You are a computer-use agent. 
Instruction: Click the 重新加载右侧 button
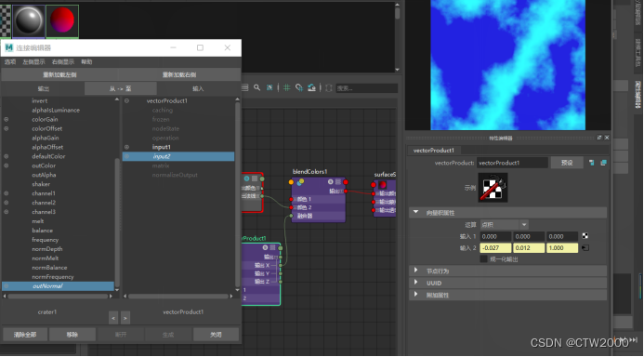[x=179, y=74]
